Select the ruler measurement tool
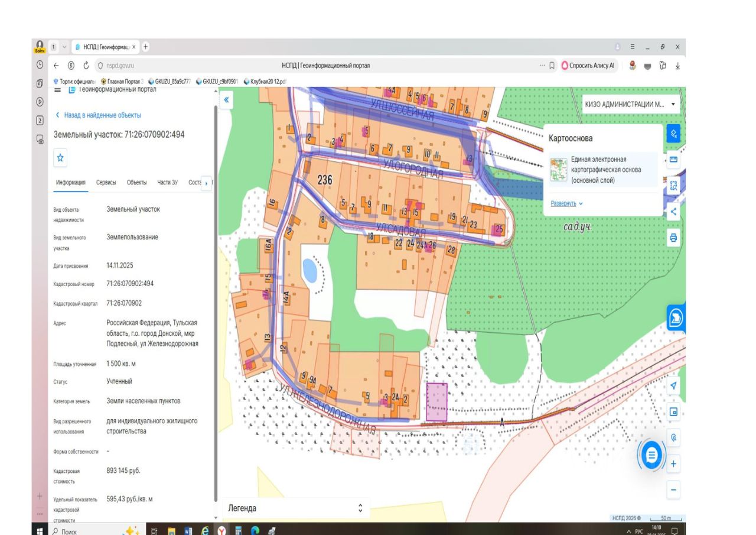This screenshot has width=756, height=535. [x=674, y=160]
